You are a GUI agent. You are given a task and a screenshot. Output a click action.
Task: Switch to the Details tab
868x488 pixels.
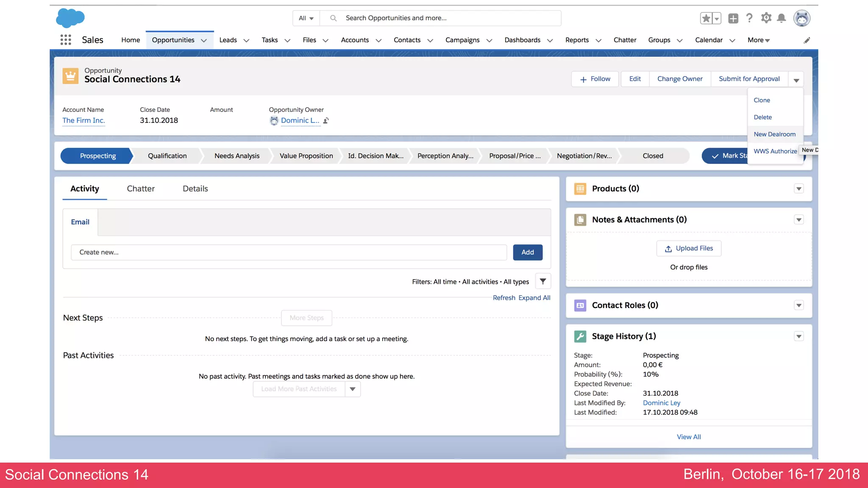click(x=195, y=189)
